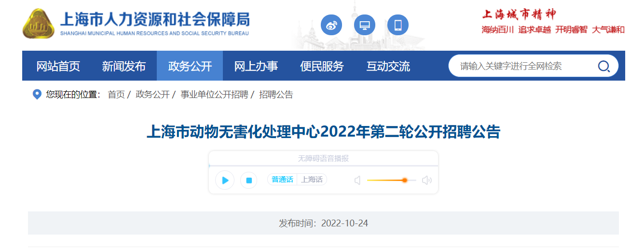Click the search magnifier icon
Image resolution: width=644 pixels, height=251 pixels.
click(604, 66)
